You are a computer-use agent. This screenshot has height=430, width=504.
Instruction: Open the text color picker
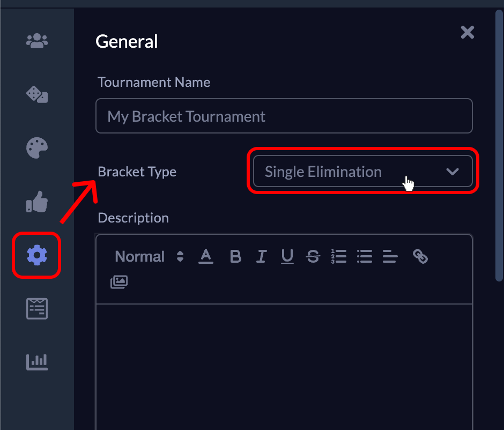(x=206, y=256)
